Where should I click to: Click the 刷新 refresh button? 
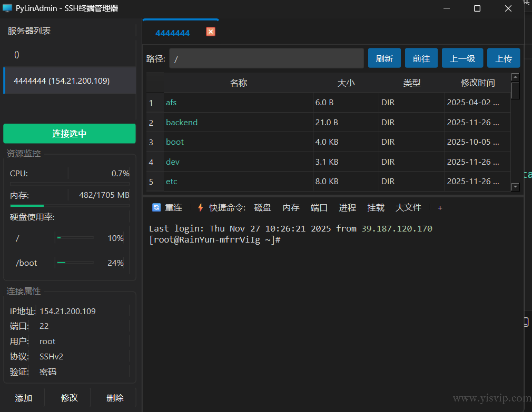point(385,58)
